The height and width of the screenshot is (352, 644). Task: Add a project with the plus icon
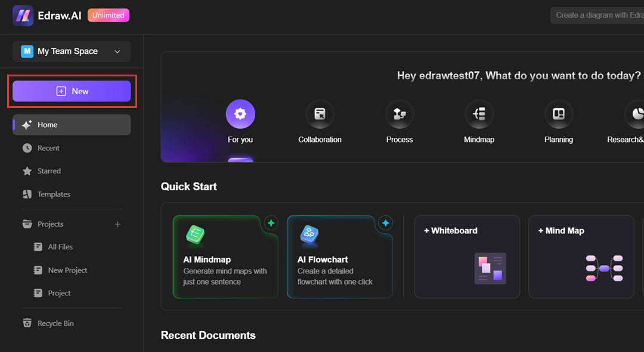117,224
